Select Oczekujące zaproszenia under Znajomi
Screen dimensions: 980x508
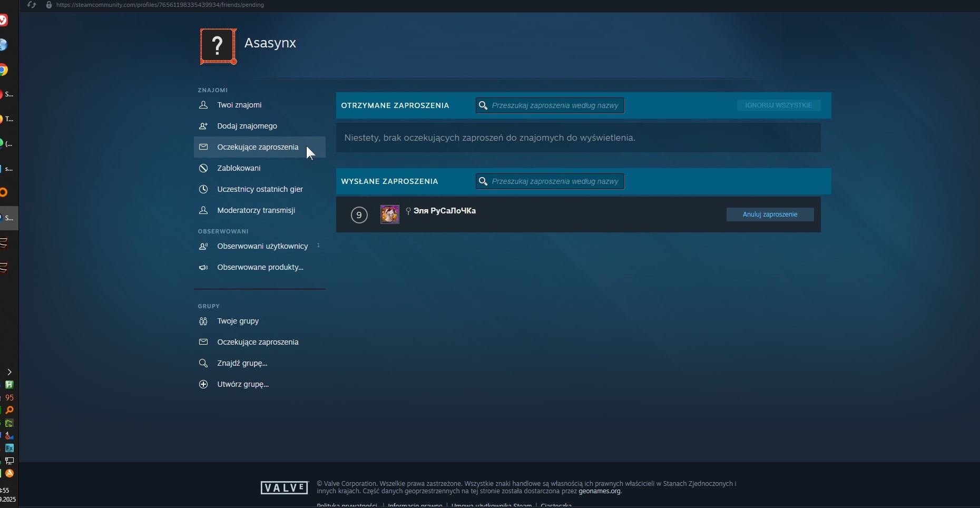click(x=259, y=147)
